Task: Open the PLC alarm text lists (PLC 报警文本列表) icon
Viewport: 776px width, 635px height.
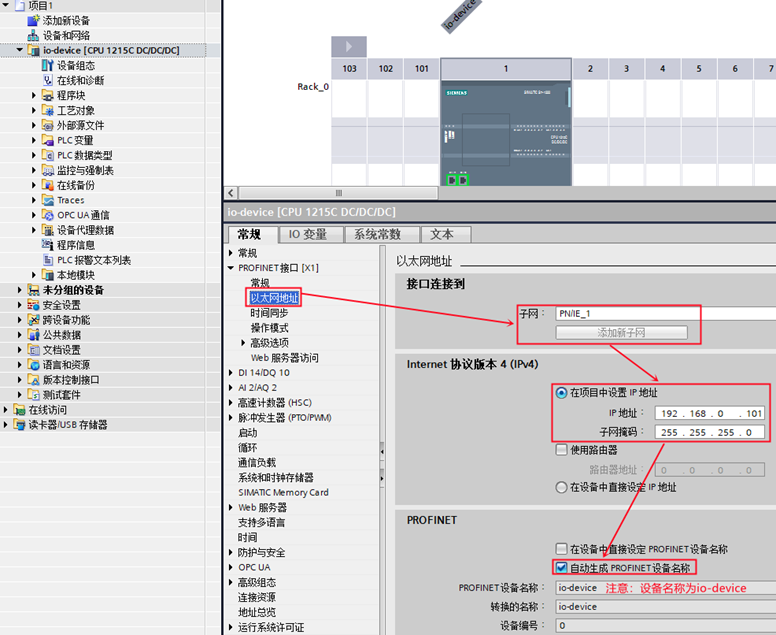Action: (x=48, y=260)
